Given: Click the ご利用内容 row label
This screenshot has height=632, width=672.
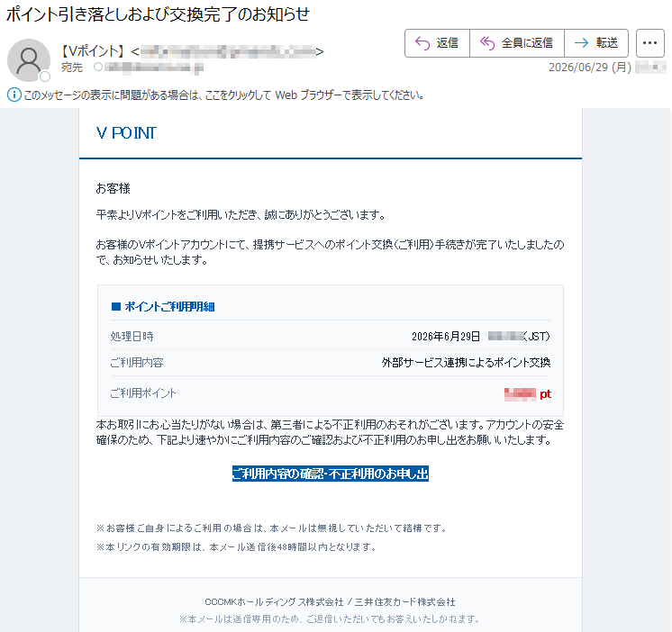Looking at the screenshot, I should (x=137, y=363).
